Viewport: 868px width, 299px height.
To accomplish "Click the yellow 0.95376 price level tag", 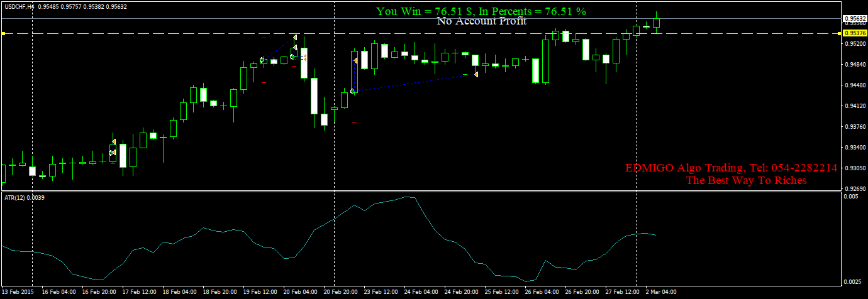I will click(854, 33).
